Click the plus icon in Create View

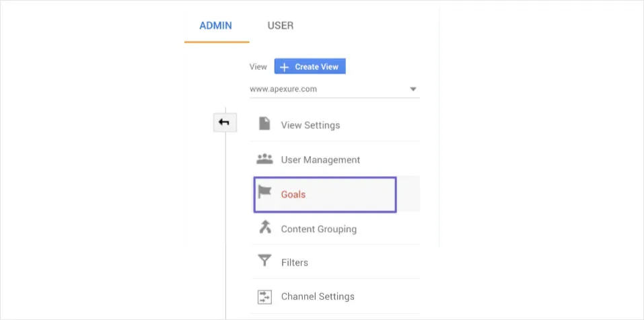pos(284,67)
